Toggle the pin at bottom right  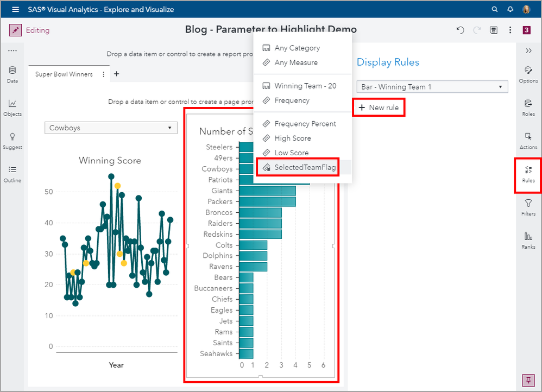coord(528,380)
